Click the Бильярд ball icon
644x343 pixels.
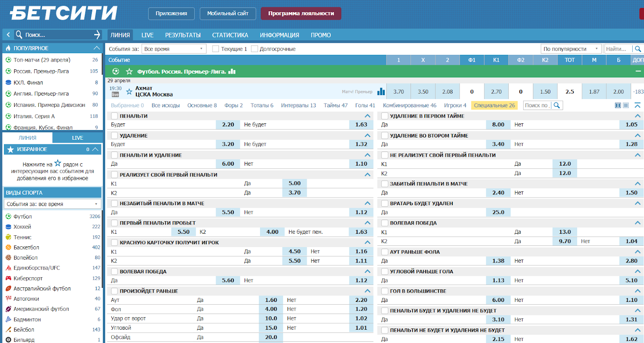point(8,340)
